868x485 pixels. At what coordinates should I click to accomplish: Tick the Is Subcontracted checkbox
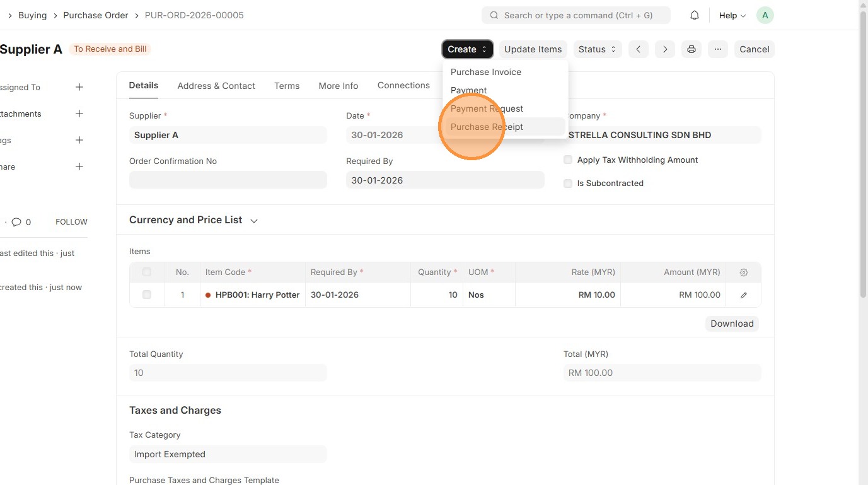[x=568, y=184]
